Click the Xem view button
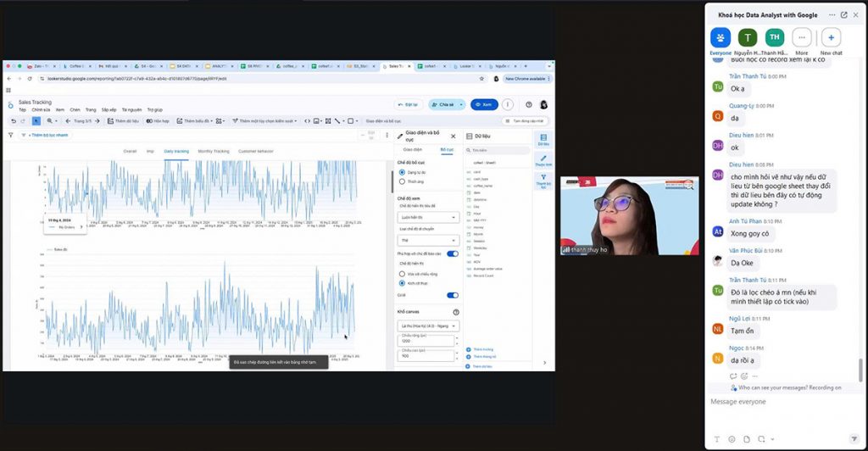 pyautogui.click(x=484, y=104)
